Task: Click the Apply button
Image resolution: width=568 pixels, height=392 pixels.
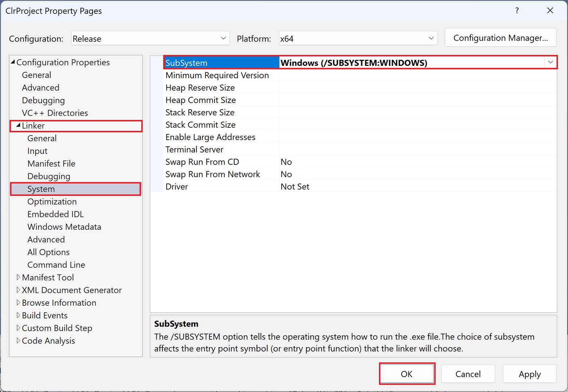Action: coord(529,374)
